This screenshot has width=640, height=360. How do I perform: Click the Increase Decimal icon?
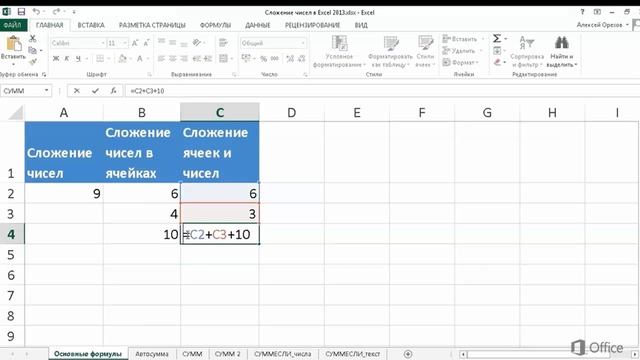(x=290, y=59)
